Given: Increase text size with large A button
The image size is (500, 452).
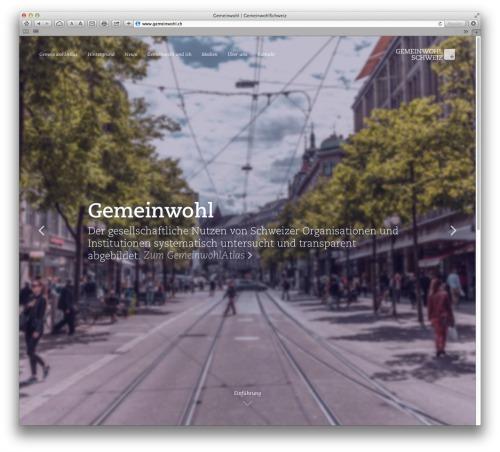Looking at the screenshot, I should (x=80, y=24).
